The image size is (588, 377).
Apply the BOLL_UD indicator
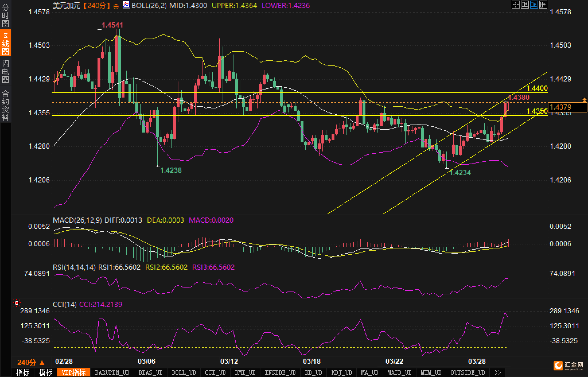tap(184, 372)
